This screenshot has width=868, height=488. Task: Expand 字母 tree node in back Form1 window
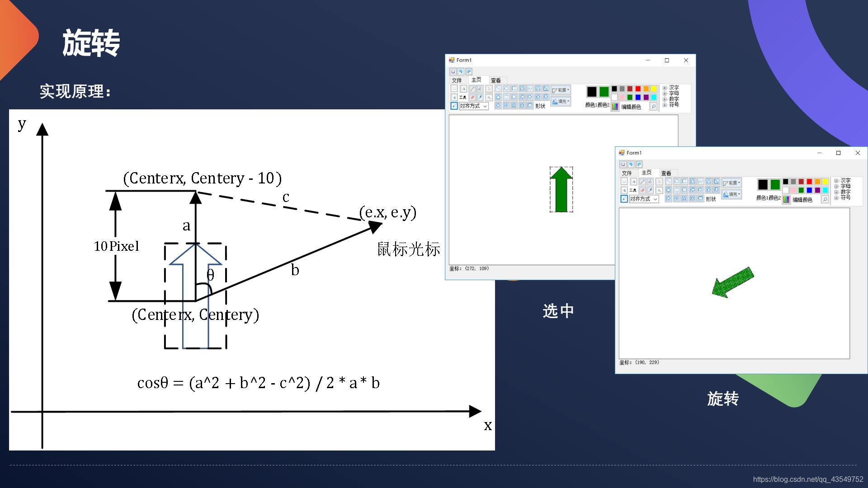[x=665, y=94]
